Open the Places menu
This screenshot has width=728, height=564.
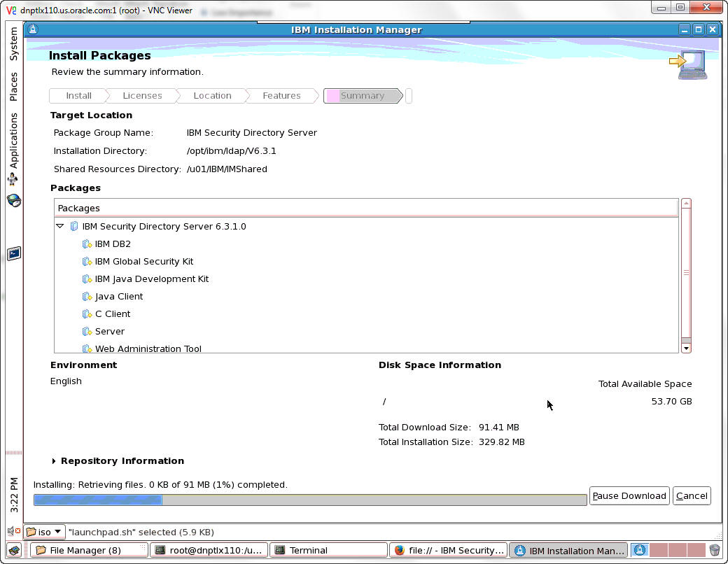[x=13, y=86]
